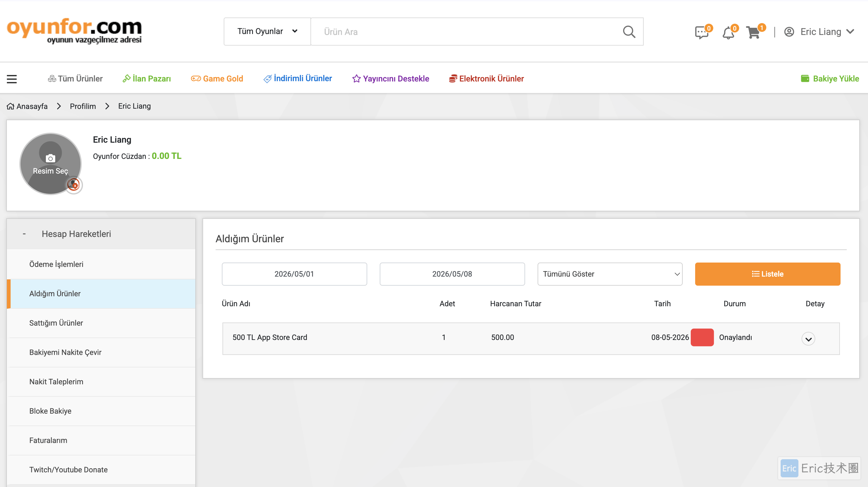Open the chat messages icon
Screen dimensions: 868x487
point(702,32)
